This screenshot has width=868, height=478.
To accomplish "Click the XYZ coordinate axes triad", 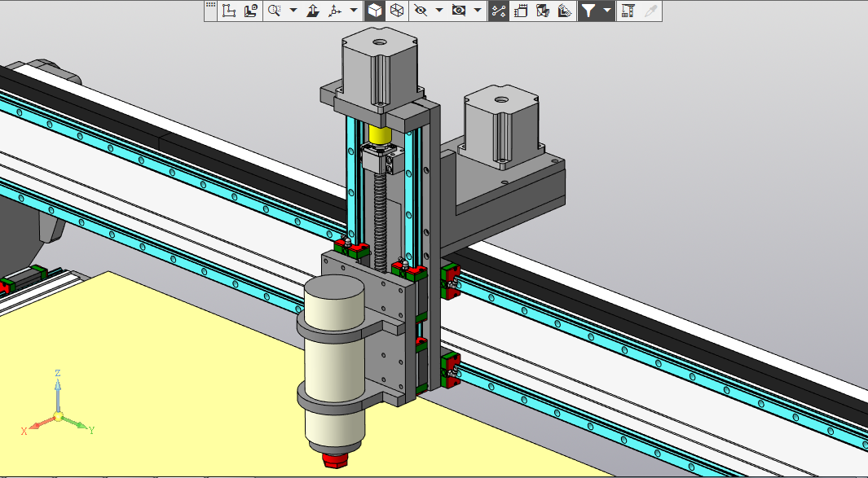I will (58, 417).
